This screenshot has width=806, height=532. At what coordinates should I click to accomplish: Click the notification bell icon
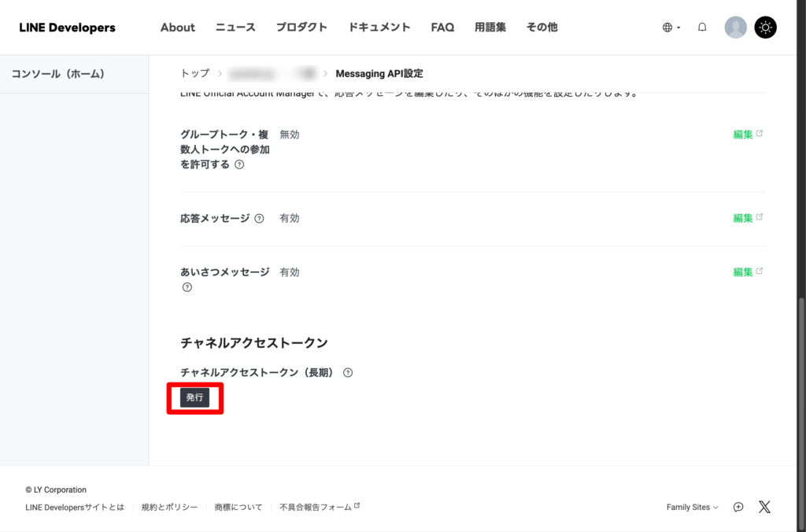pos(702,28)
